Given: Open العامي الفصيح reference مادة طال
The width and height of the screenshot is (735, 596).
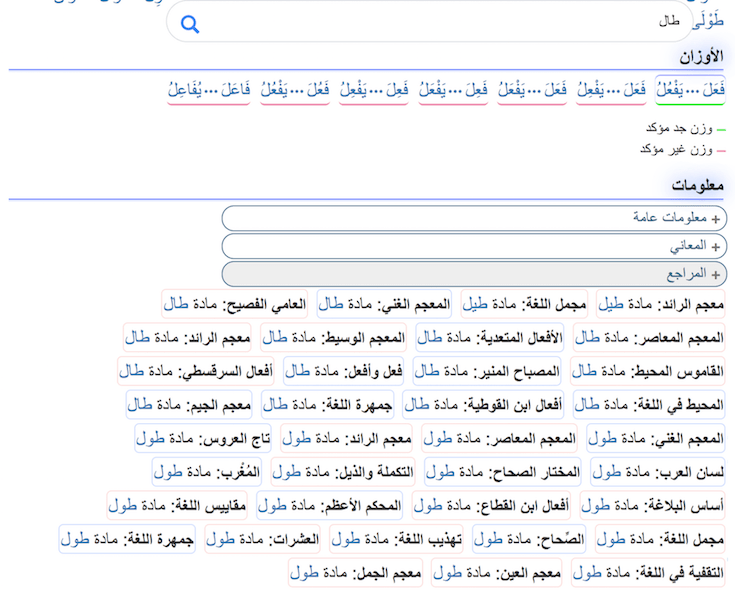Looking at the screenshot, I should [234, 304].
